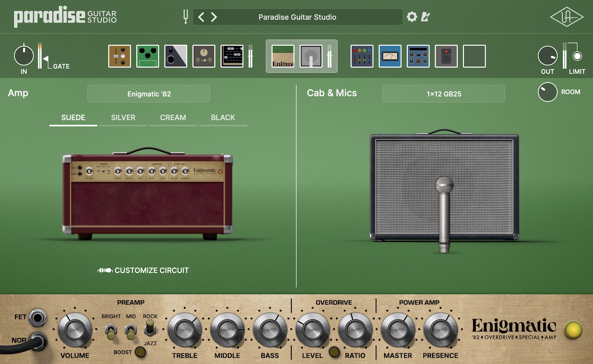The image size is (593, 364).
Task: Click the Universal Audio diamond logo
Action: [567, 17]
